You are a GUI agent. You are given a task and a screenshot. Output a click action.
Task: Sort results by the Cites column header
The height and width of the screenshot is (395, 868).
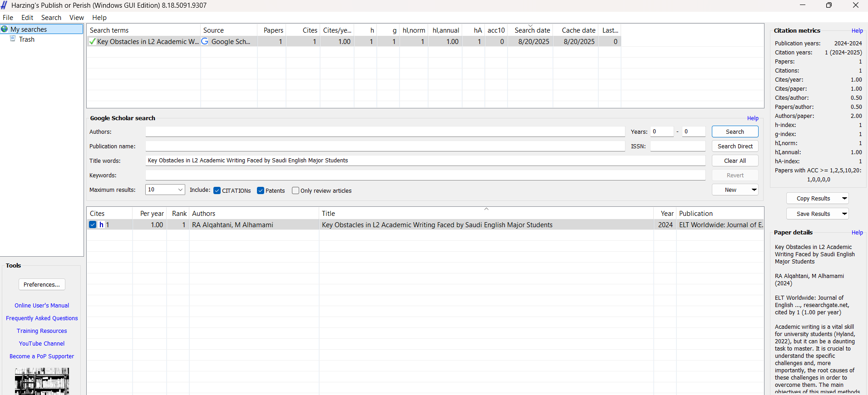point(109,213)
